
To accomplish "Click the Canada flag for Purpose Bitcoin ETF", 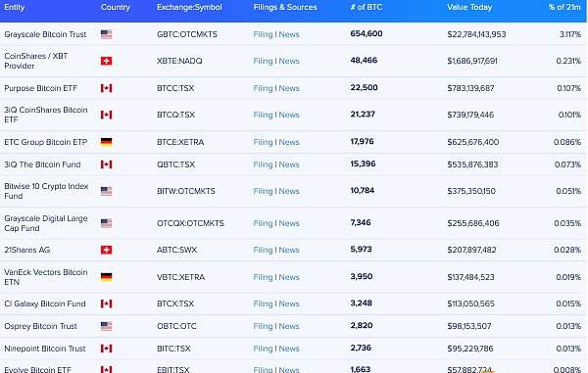I will click(106, 88).
